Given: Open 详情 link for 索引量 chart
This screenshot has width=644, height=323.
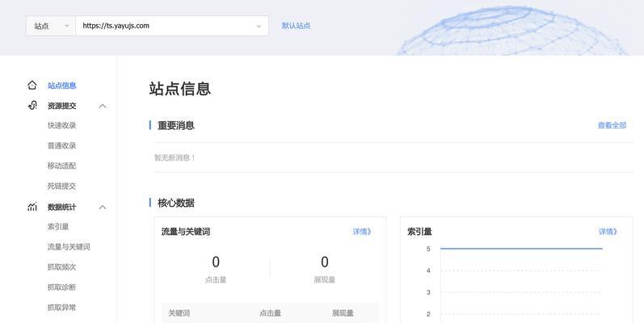Looking at the screenshot, I should (x=608, y=232).
